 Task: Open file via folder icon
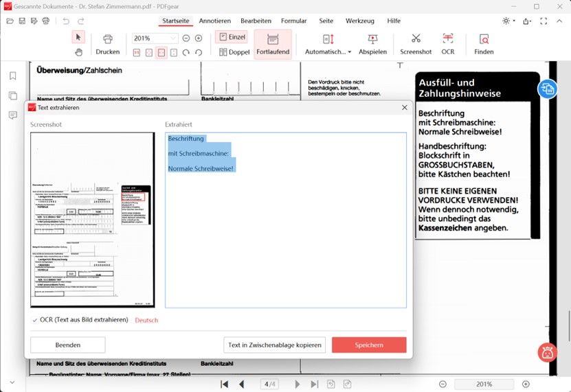(10, 21)
